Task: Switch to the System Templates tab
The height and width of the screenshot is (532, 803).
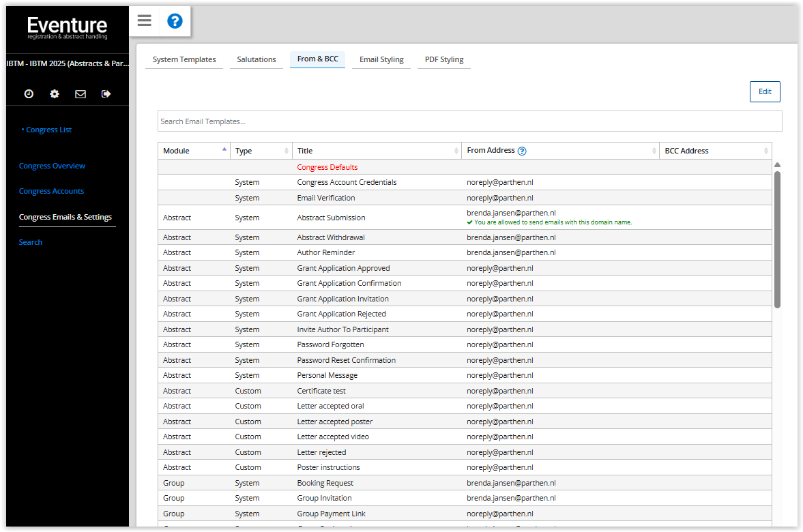Action: pyautogui.click(x=184, y=59)
